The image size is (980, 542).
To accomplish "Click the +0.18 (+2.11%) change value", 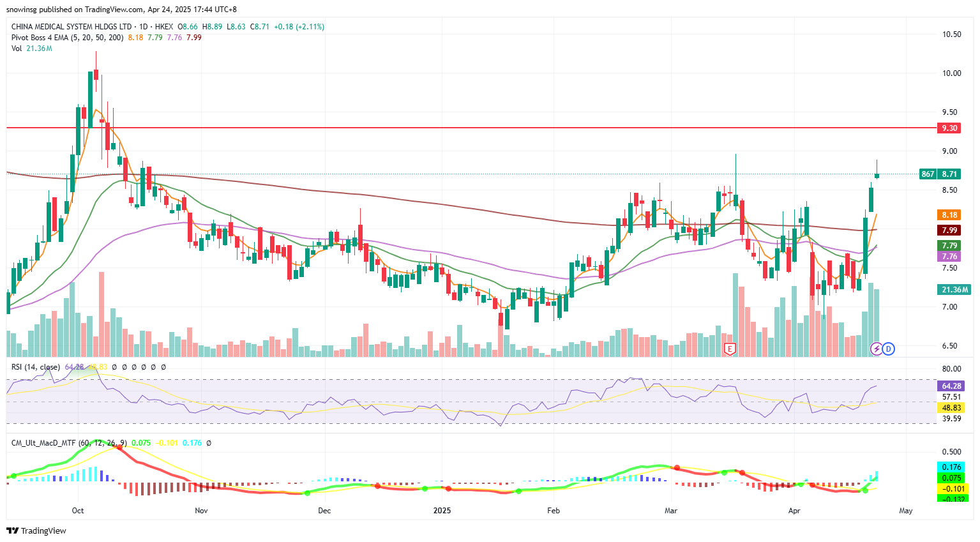I will [299, 27].
